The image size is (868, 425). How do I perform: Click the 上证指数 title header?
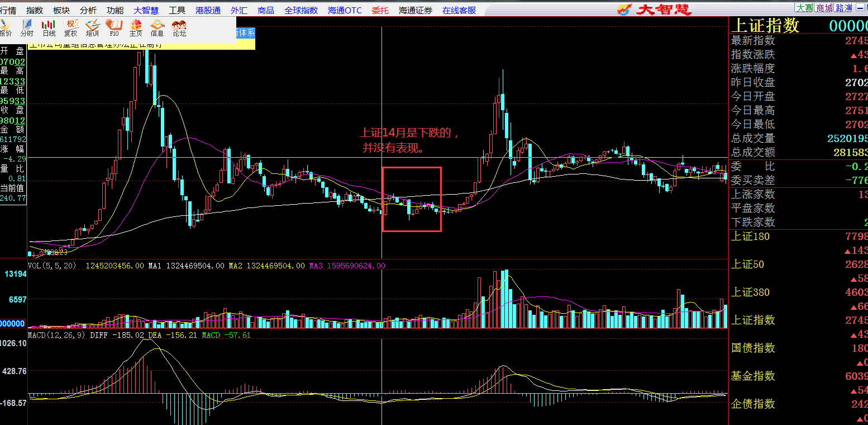[x=766, y=25]
